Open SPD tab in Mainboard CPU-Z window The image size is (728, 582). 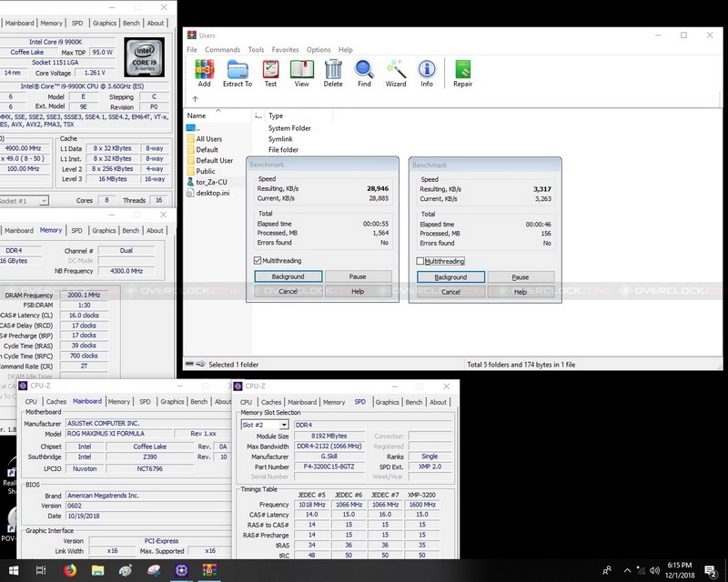[145, 401]
